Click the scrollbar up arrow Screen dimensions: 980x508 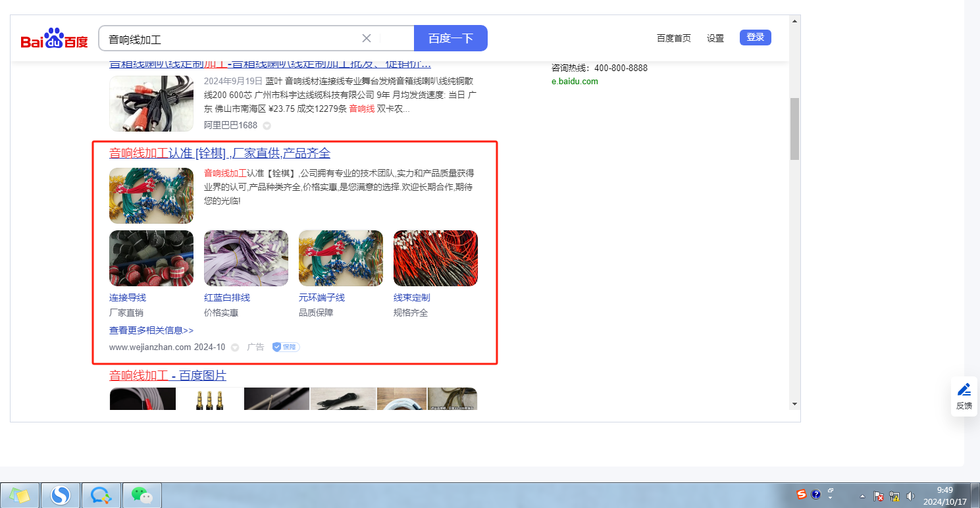[794, 20]
